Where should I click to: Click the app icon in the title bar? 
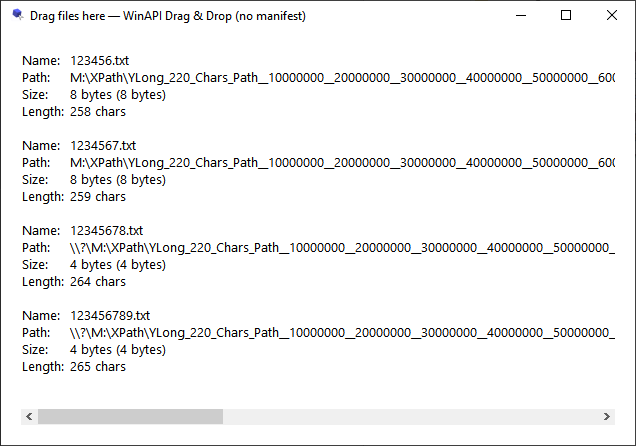pos(16,15)
